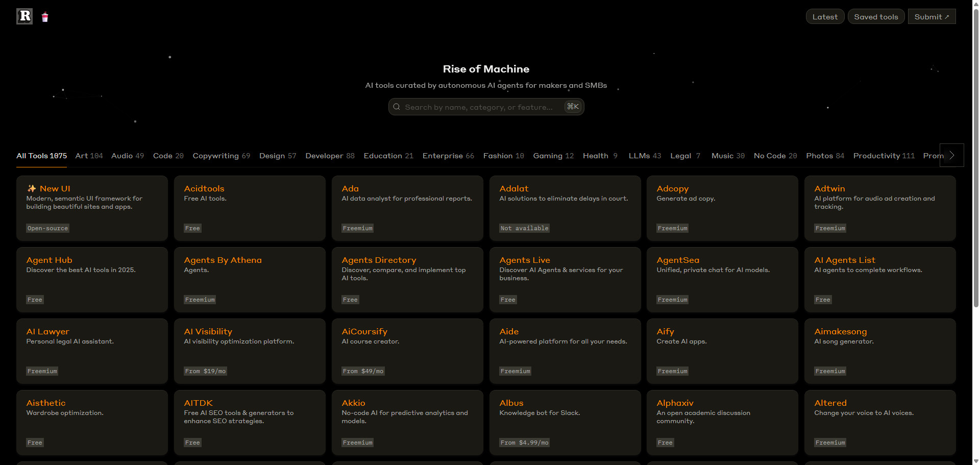
Task: Select the Enterprise category tab
Action: tap(448, 156)
